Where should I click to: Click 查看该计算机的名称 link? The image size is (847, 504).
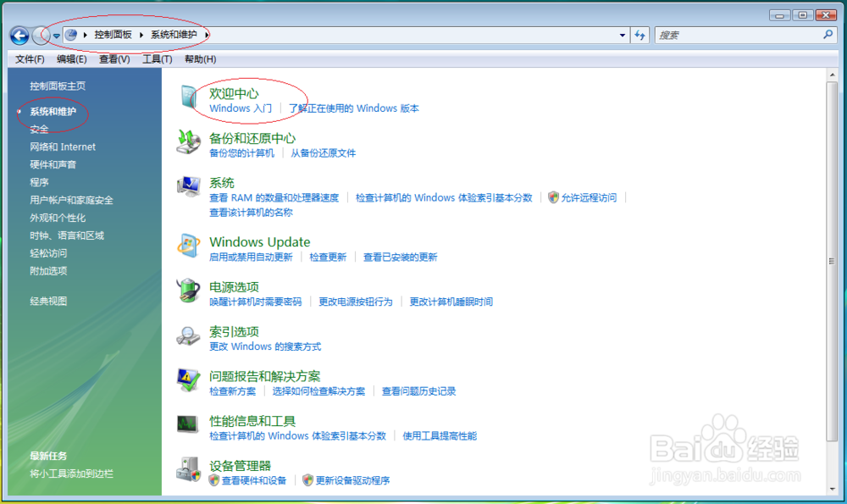pyautogui.click(x=251, y=213)
